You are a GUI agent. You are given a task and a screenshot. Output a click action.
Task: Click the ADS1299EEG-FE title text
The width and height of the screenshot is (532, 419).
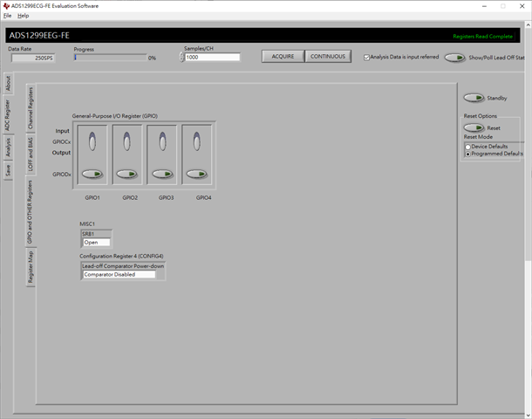(x=39, y=35)
